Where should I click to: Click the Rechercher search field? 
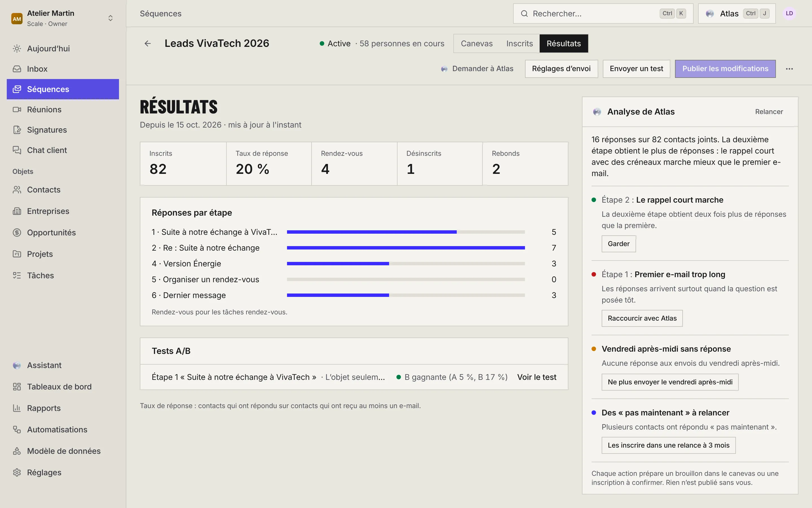coord(603,14)
